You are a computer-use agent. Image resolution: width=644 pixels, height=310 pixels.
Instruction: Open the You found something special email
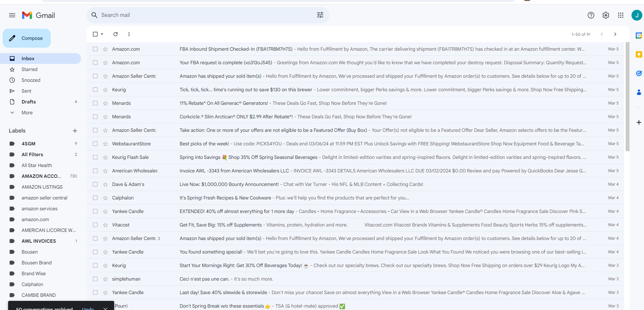(355, 252)
